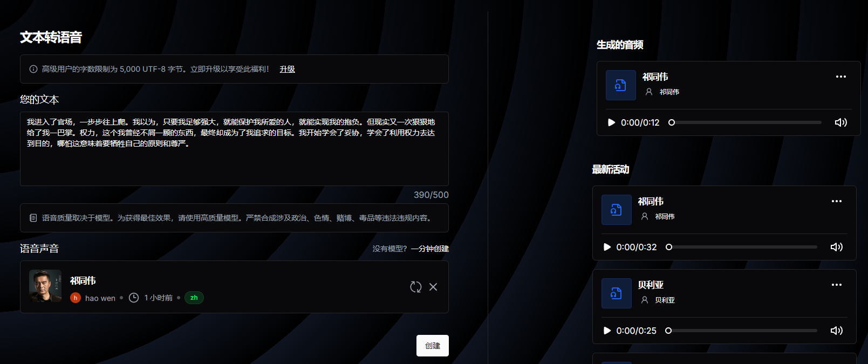Click the 0:00/0:12 time label
Screen dimensions: 868x364
tap(640, 122)
